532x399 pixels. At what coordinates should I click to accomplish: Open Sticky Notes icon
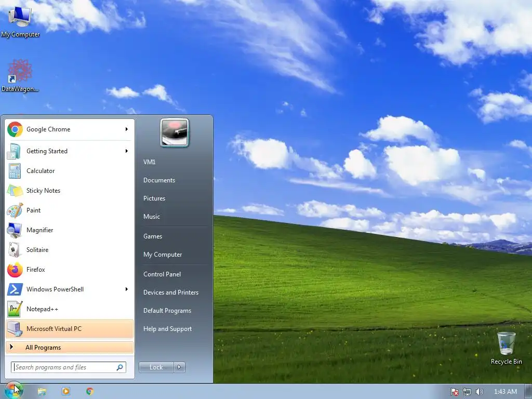tap(15, 191)
